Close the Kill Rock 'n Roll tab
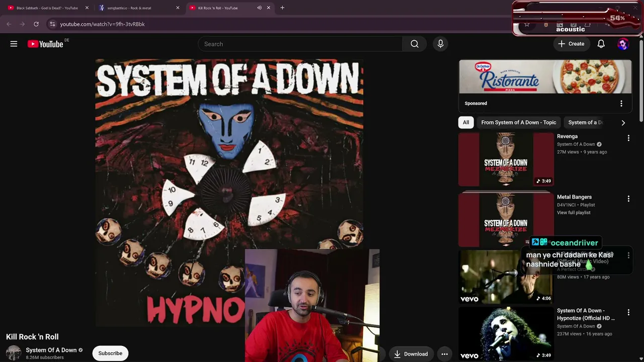This screenshot has height=362, width=644. coord(269,8)
